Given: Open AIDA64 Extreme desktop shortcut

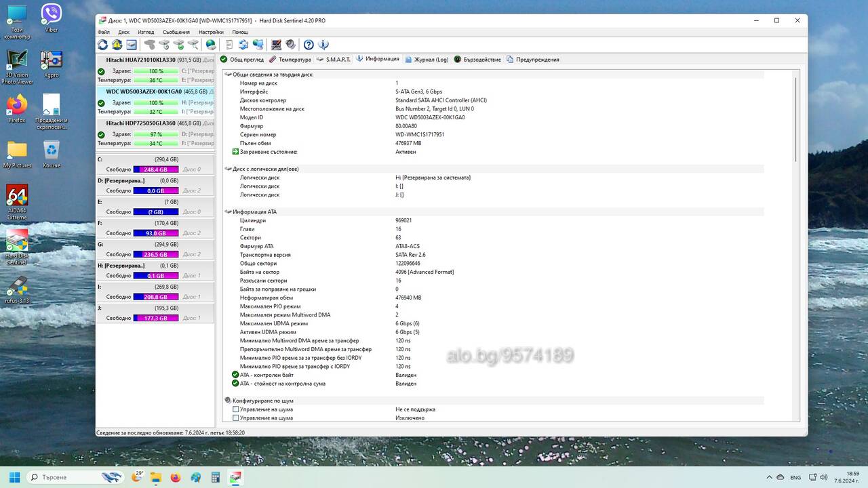Looking at the screenshot, I should click(17, 202).
